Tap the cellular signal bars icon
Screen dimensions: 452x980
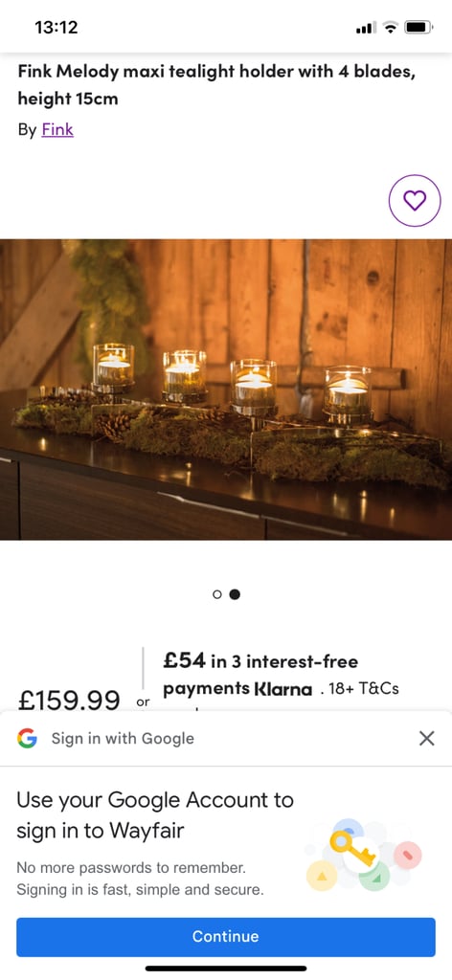pyautogui.click(x=366, y=28)
